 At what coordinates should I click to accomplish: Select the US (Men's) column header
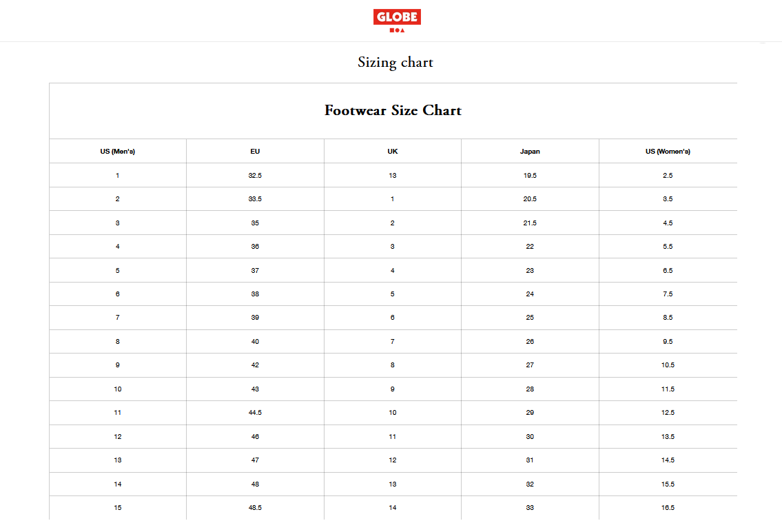(x=118, y=151)
